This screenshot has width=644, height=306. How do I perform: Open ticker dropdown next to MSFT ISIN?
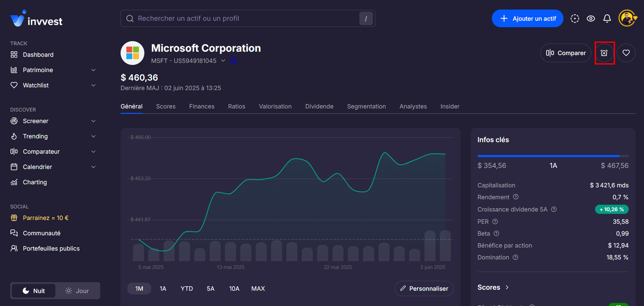tap(223, 61)
